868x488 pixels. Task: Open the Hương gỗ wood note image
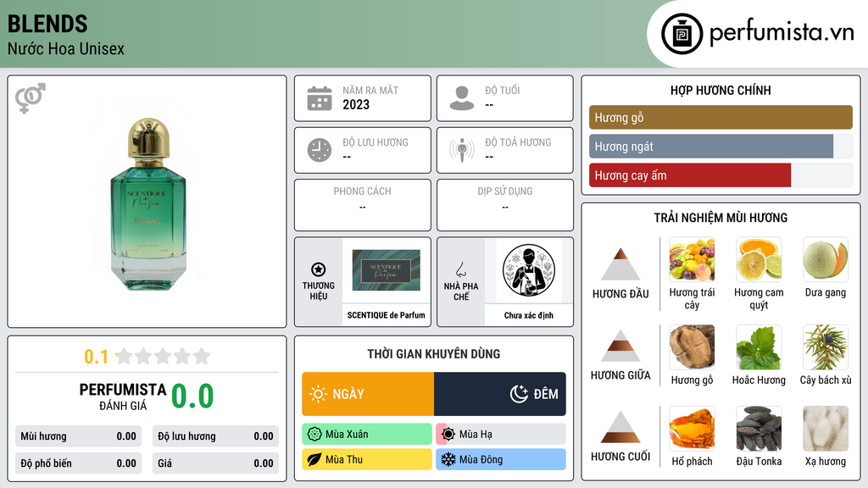[692, 347]
